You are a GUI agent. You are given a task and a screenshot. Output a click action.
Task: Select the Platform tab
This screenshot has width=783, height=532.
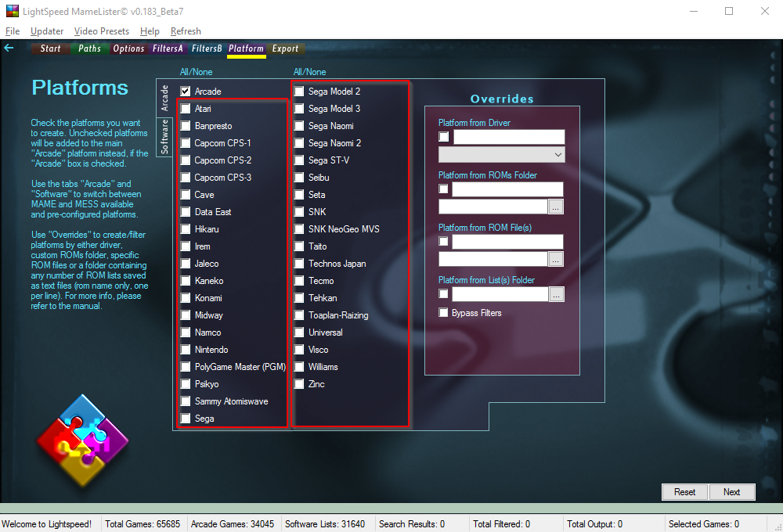pos(246,49)
